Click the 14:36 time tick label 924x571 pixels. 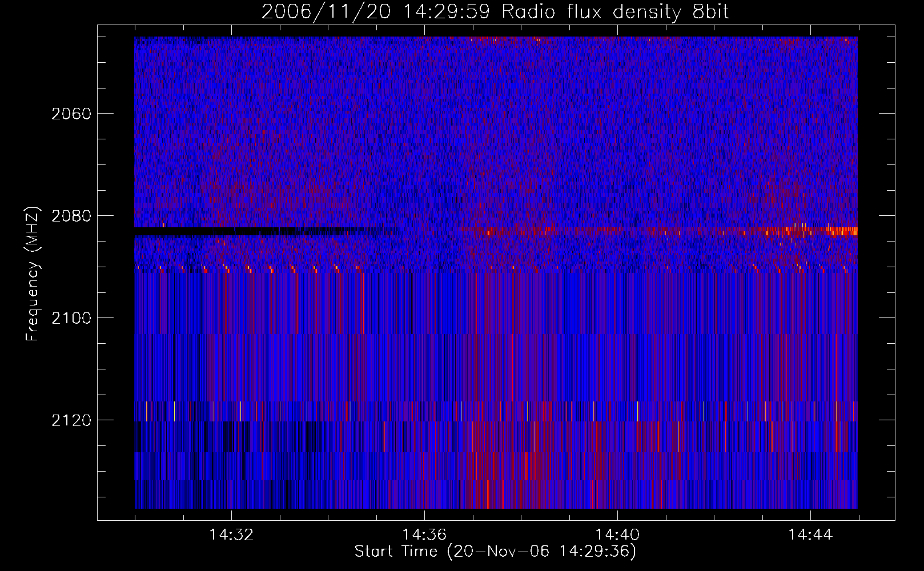(424, 535)
